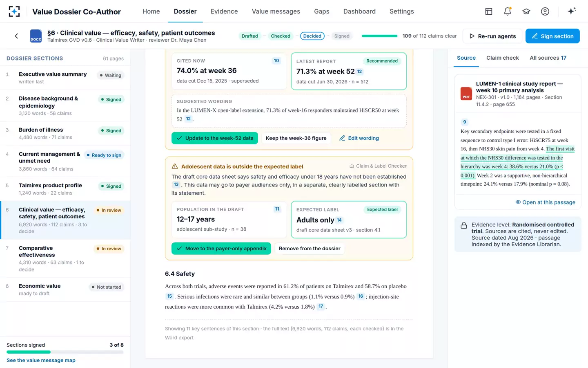Open the user account profile icon
The height and width of the screenshot is (368, 588).
[545, 11]
